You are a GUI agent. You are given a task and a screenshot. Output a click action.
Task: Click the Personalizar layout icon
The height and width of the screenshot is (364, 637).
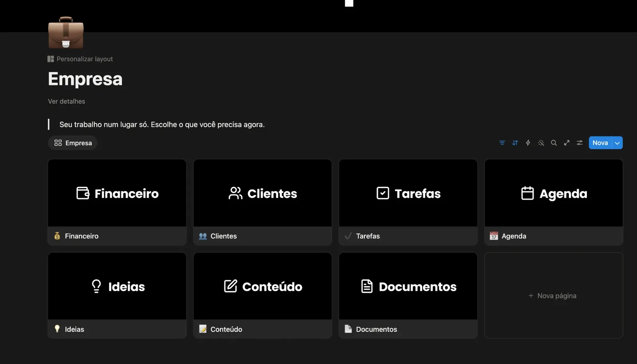[51, 59]
